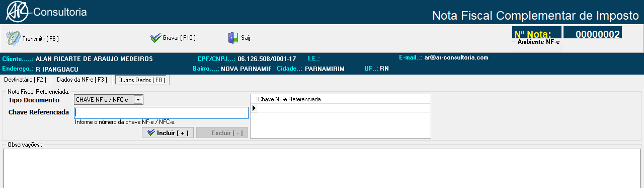Click the Bairro value NOVA PARNAMIF
644x188 pixels.
pos(246,69)
